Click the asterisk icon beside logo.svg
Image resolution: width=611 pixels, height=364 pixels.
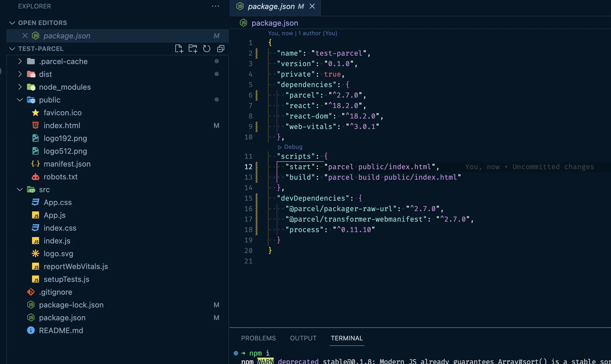36,254
